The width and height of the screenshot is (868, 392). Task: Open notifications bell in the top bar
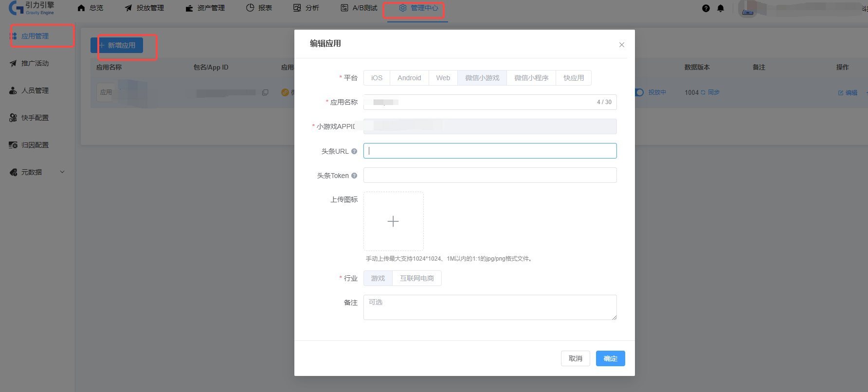721,8
